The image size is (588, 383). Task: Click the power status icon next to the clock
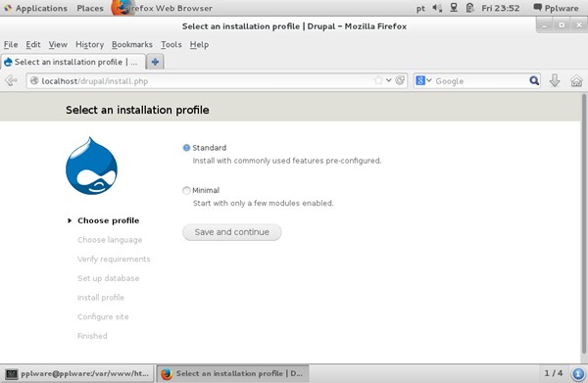[469, 8]
